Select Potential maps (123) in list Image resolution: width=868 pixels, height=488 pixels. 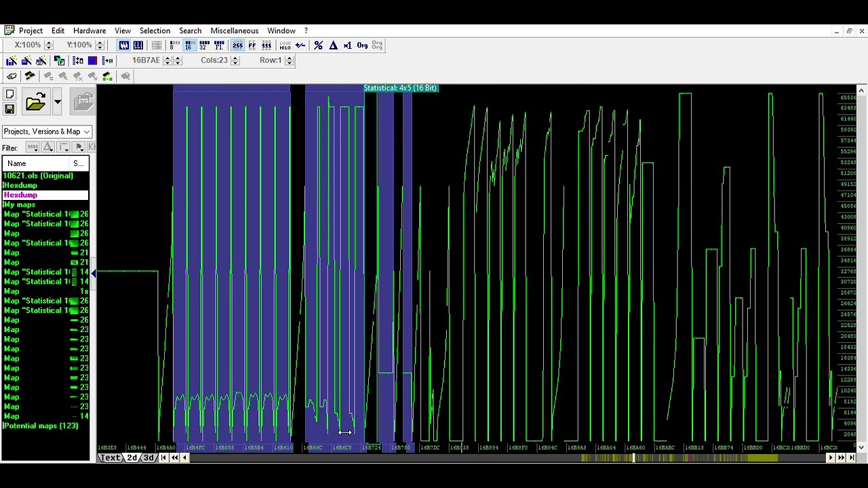point(41,426)
